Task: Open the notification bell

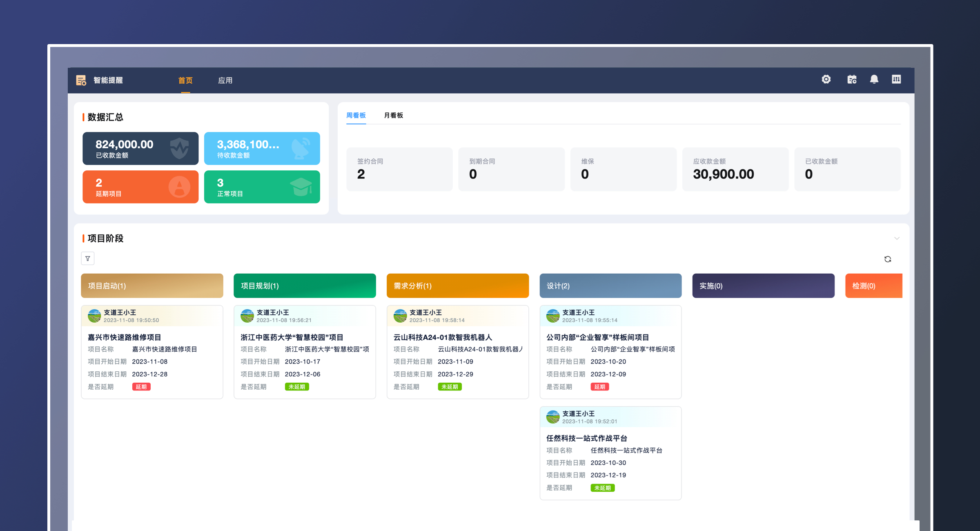Action: click(874, 79)
